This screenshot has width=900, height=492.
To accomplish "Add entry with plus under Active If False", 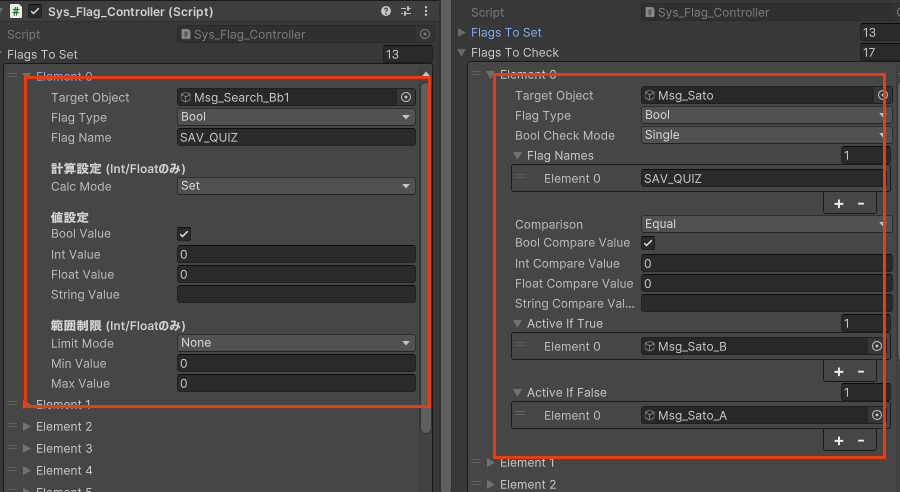I will (838, 440).
